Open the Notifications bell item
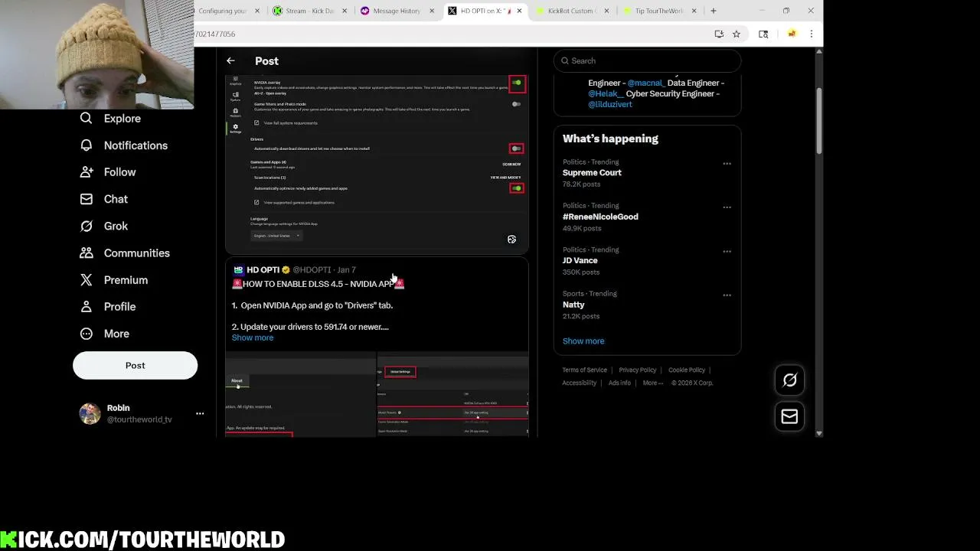Screen dimensions: 980x551 pyautogui.click(x=124, y=145)
